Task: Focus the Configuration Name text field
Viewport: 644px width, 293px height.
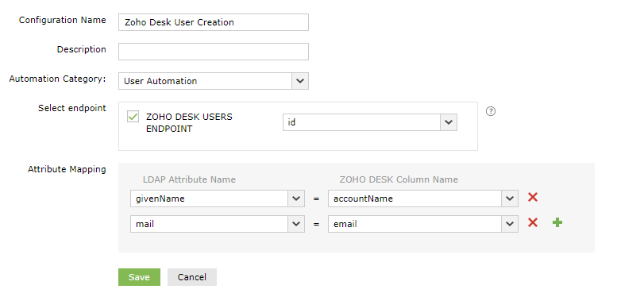Action: 214,22
